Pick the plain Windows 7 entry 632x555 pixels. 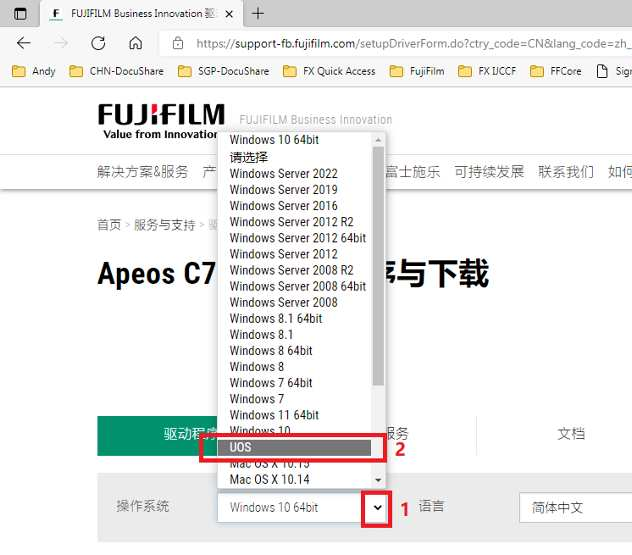click(294, 399)
